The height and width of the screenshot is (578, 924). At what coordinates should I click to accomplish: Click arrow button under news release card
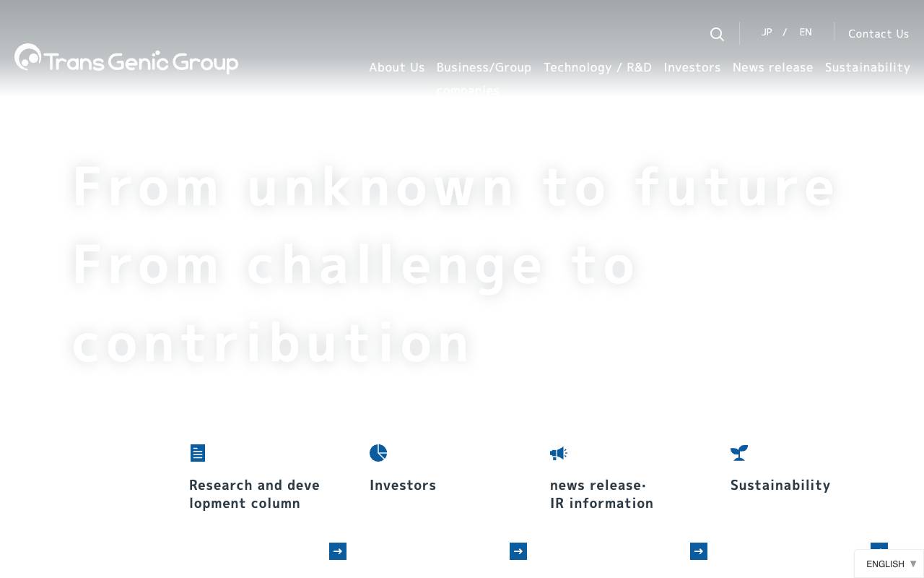click(x=698, y=551)
